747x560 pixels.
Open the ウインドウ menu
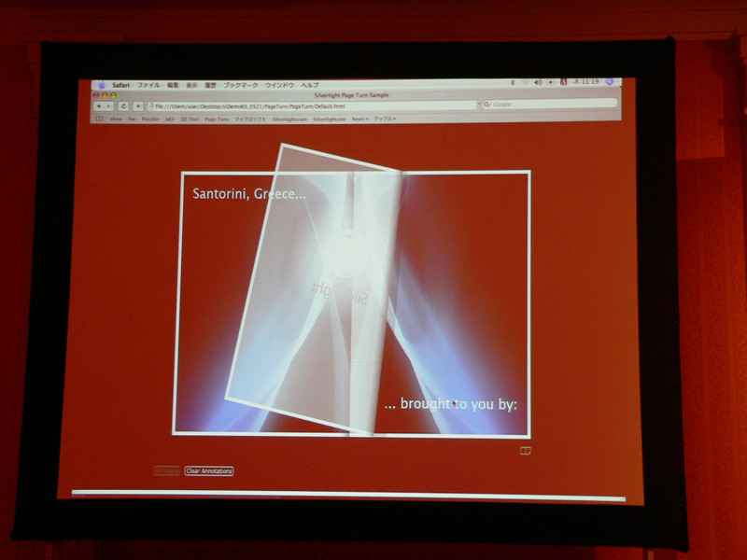pos(279,85)
